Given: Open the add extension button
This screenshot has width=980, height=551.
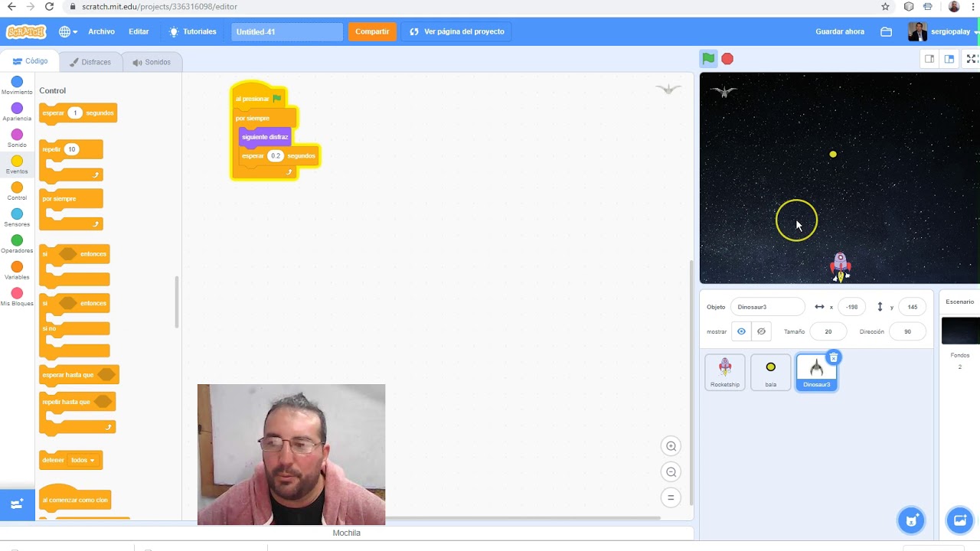Looking at the screenshot, I should 17,504.
